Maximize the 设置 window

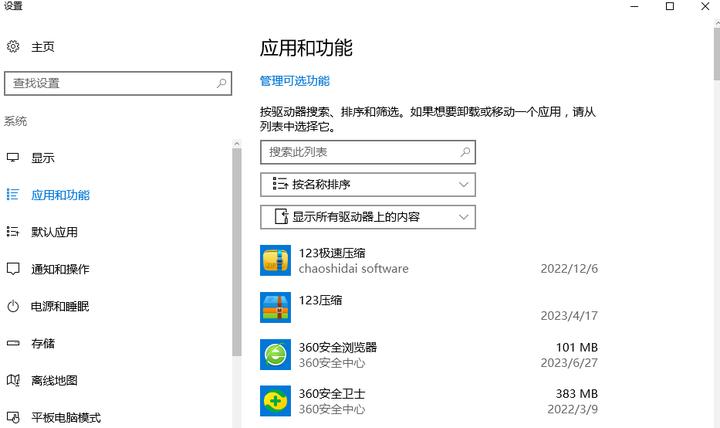click(x=670, y=6)
